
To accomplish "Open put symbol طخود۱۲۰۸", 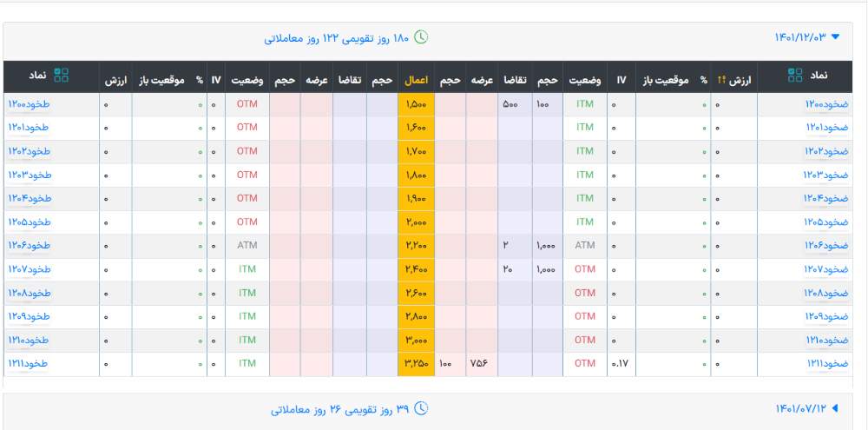I will [29, 293].
